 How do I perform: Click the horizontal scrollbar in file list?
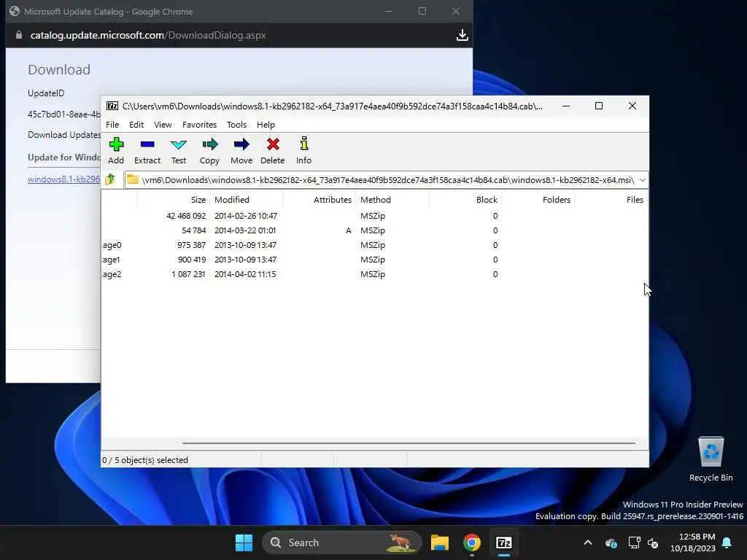[x=409, y=443]
